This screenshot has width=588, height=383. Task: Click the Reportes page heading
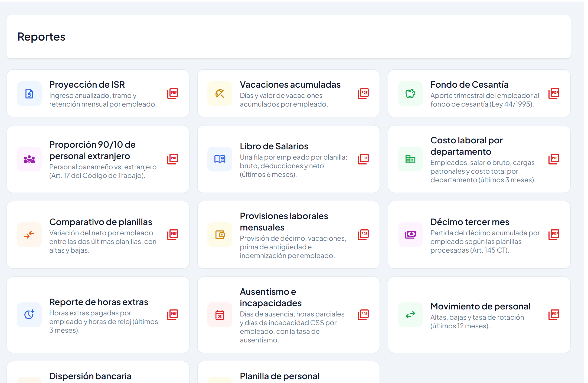(x=41, y=37)
